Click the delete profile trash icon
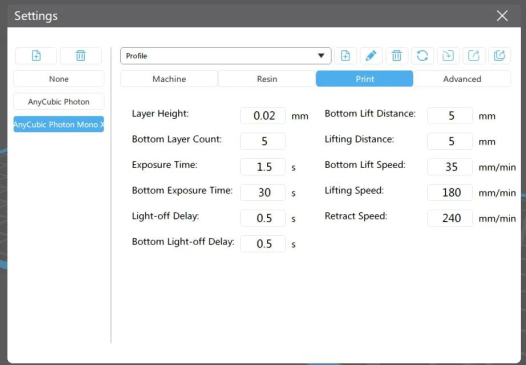Image resolution: width=526 pixels, height=365 pixels. [397, 55]
